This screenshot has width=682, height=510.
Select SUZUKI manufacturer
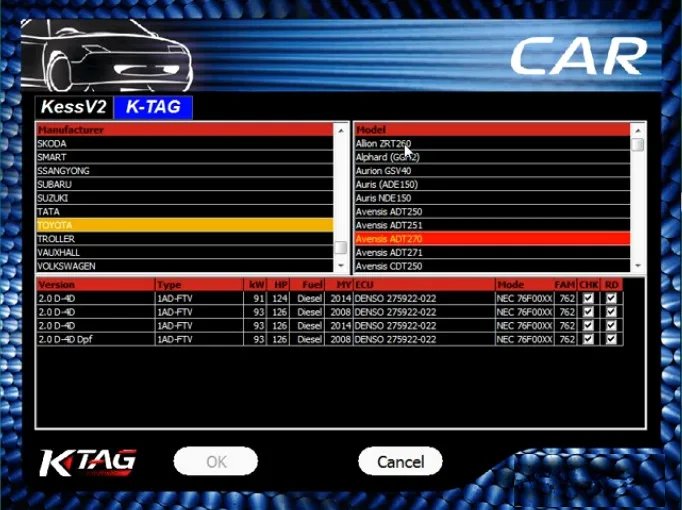[x=185, y=198]
